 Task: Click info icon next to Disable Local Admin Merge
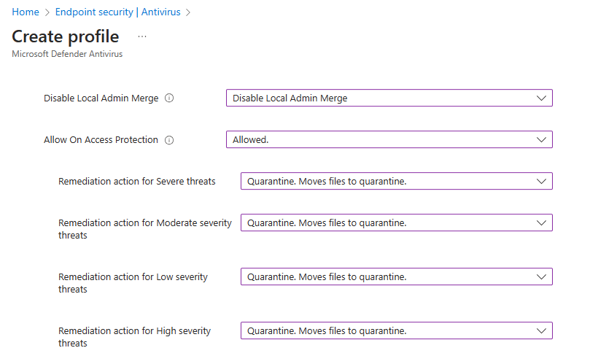[x=169, y=98]
